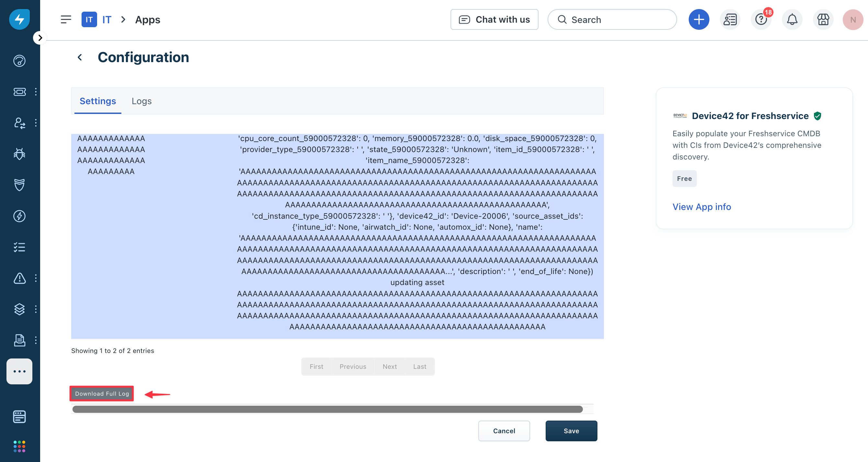
Task: Select the tickets icon in the sidebar
Action: tap(19, 92)
